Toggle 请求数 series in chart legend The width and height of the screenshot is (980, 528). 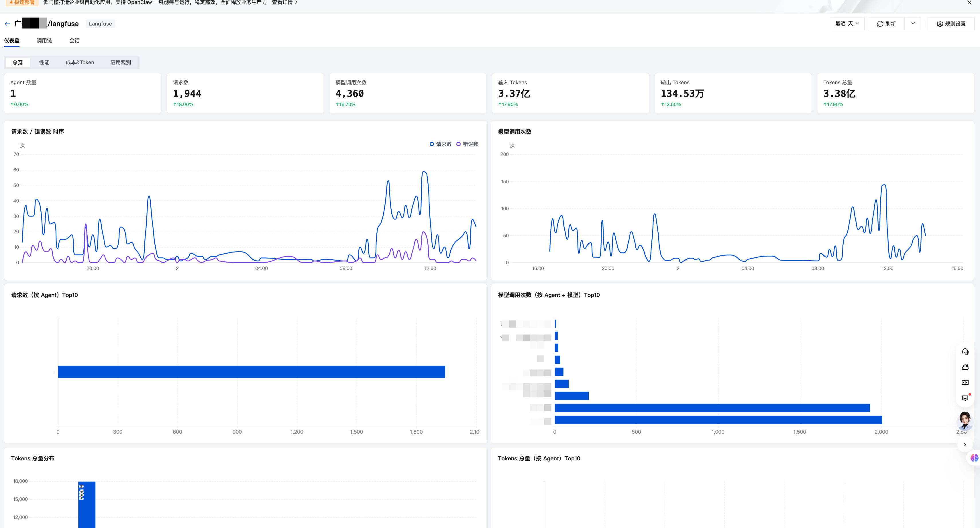[440, 144]
